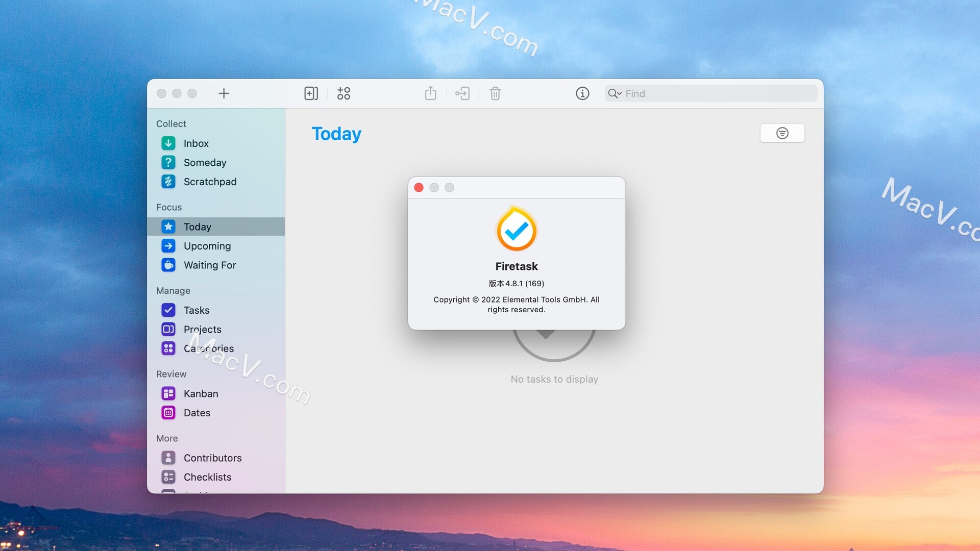
Task: Click the trash icon to delete
Action: pyautogui.click(x=495, y=93)
